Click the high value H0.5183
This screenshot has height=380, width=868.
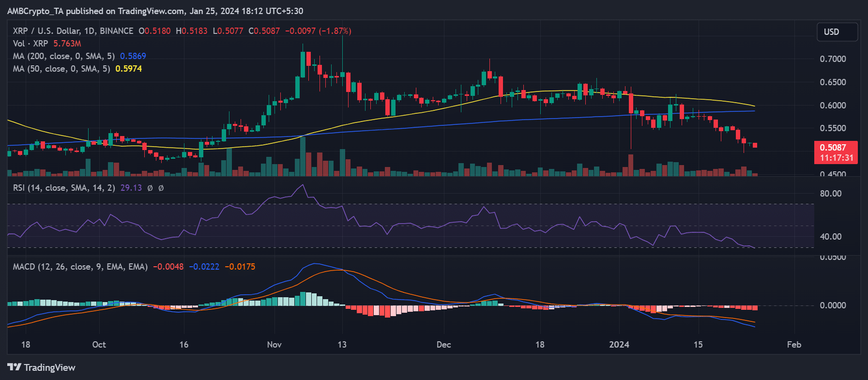[192, 31]
